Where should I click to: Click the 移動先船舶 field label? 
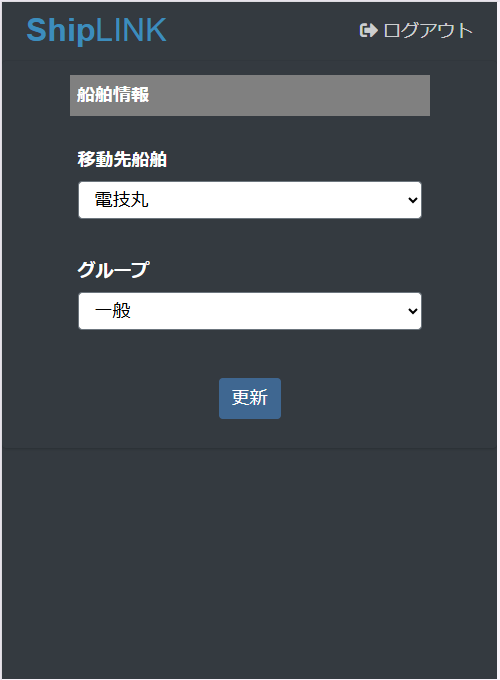(x=122, y=159)
